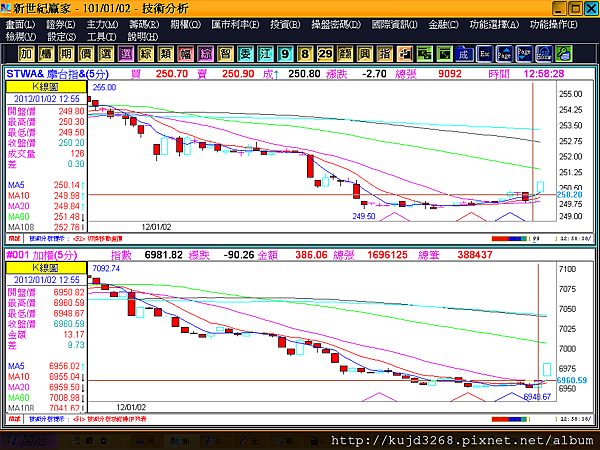Screen dimensions: 600x450
Task: Click the 250.20 price marker on the top chart axis
Action: (569, 195)
